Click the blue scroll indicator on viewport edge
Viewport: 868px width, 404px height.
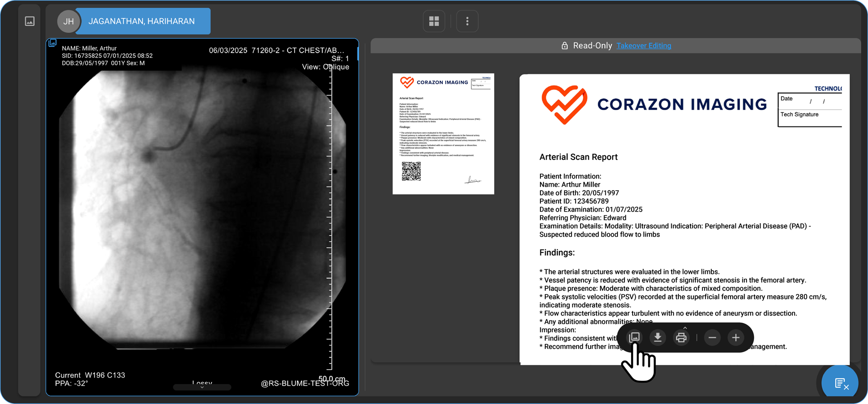point(358,53)
